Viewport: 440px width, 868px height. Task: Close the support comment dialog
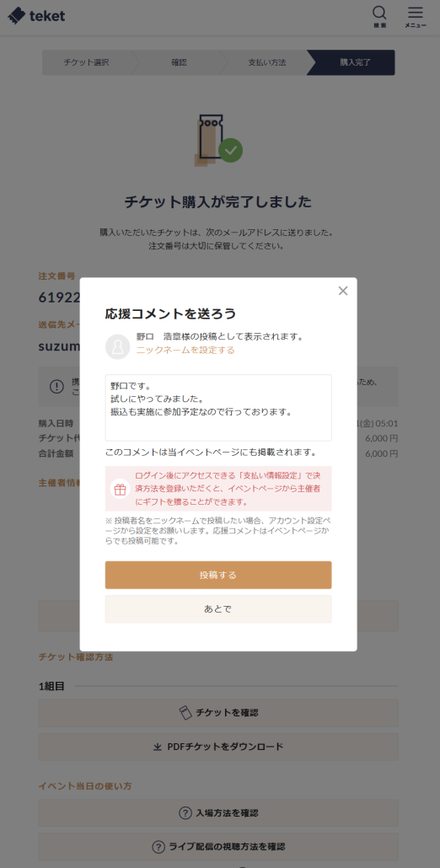(x=343, y=291)
